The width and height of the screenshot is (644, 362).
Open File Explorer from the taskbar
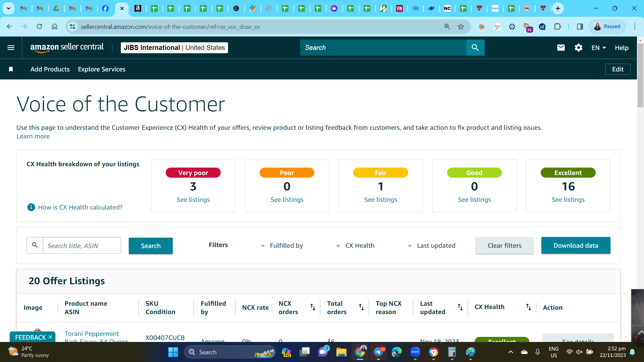pyautogui.click(x=341, y=352)
